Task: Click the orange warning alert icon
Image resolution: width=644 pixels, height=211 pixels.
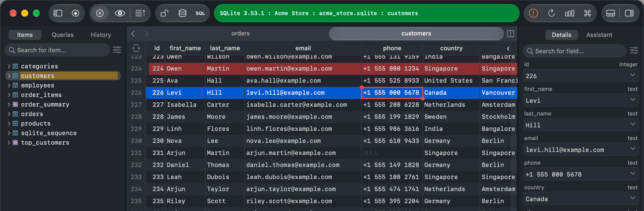Action: point(533,13)
